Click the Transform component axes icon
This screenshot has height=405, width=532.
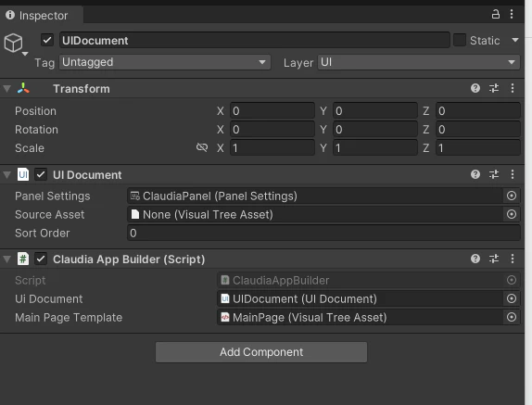pyautogui.click(x=23, y=89)
